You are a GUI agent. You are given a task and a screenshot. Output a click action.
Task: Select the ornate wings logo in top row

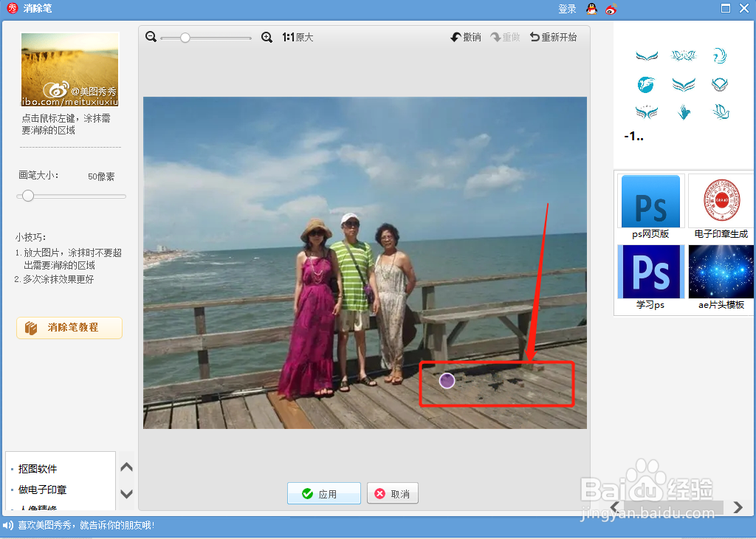click(684, 56)
